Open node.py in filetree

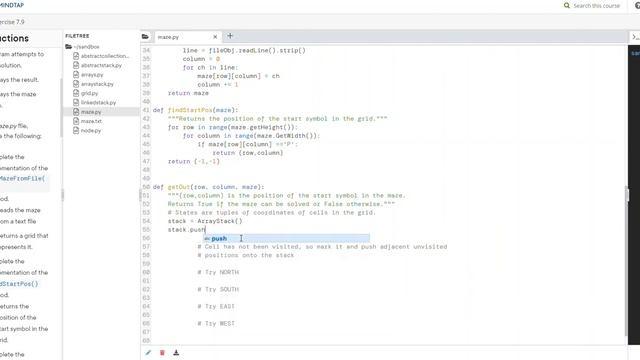click(91, 131)
